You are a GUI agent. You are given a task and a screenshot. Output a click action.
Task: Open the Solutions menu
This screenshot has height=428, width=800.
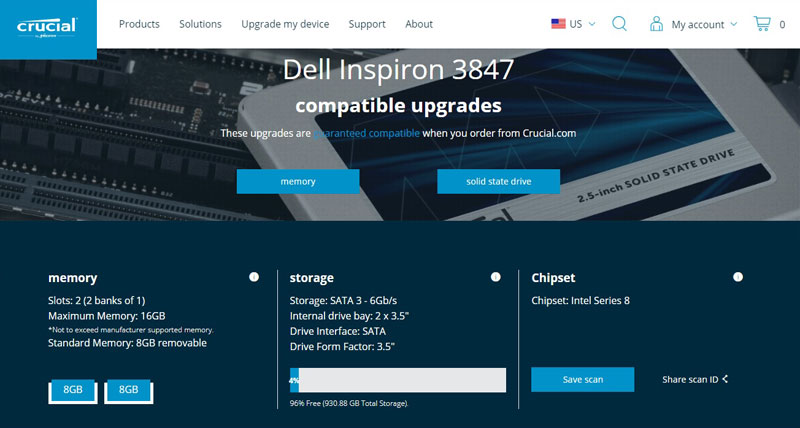click(x=200, y=24)
